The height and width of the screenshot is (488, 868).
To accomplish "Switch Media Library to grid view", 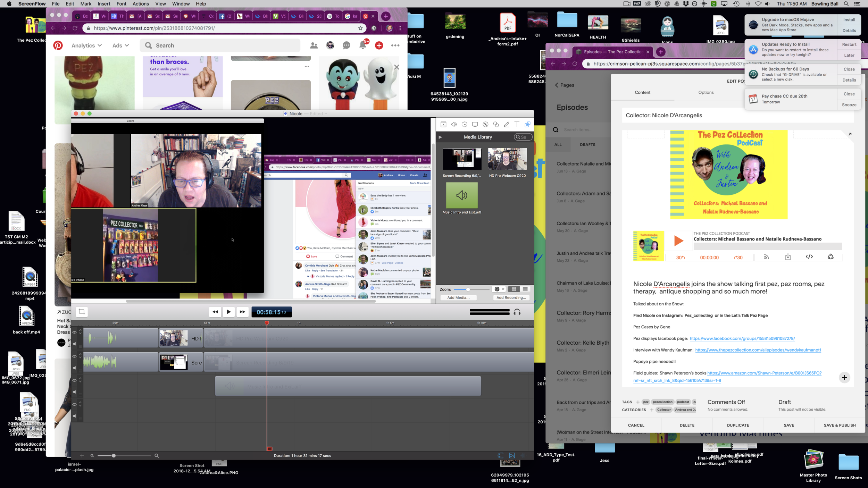I will point(514,289).
